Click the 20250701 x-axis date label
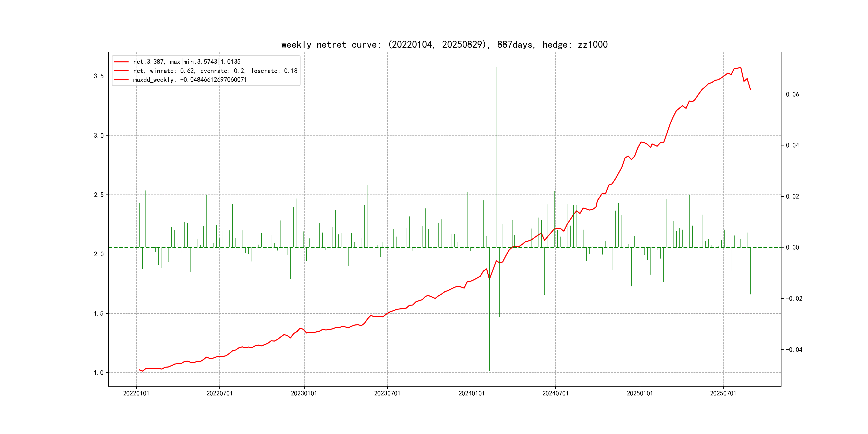 point(723,394)
